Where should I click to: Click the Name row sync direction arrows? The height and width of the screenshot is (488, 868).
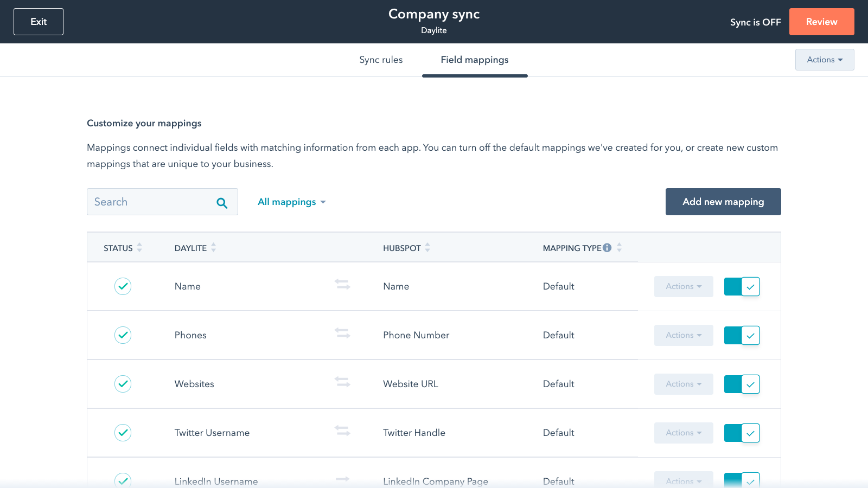point(342,285)
